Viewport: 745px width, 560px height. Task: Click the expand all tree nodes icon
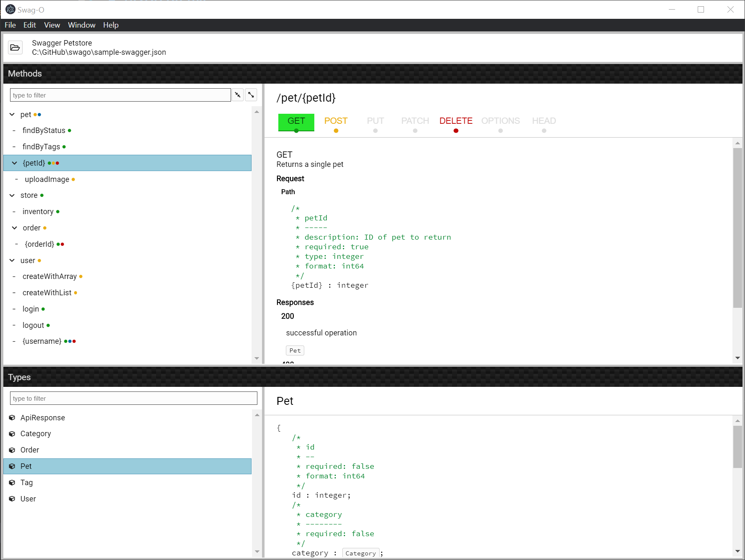pos(251,95)
